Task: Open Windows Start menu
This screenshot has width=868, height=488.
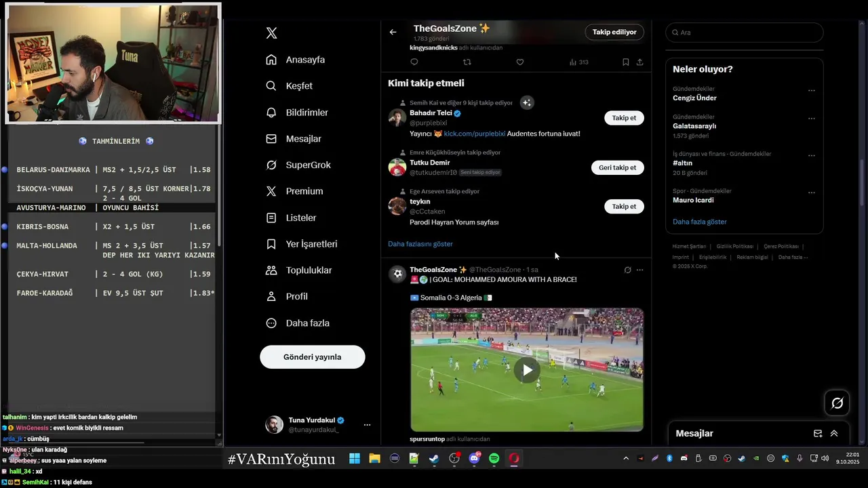Action: [x=355, y=459]
